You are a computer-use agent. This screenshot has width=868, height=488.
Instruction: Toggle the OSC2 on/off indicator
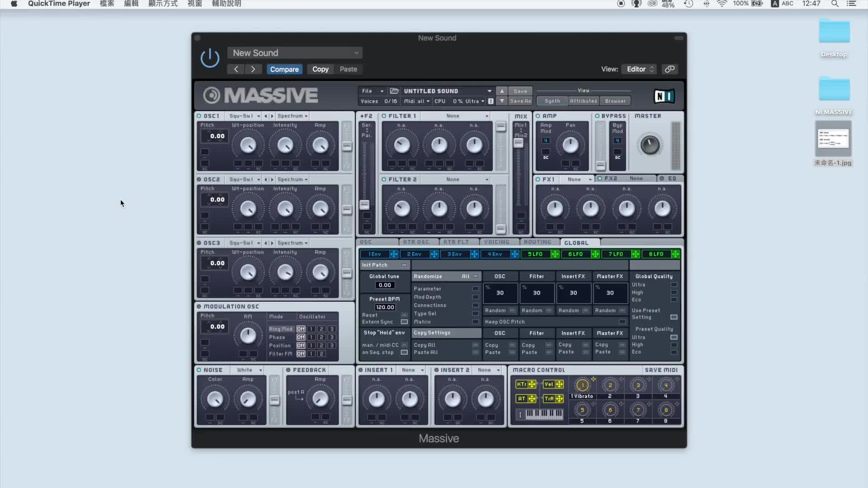pyautogui.click(x=199, y=179)
